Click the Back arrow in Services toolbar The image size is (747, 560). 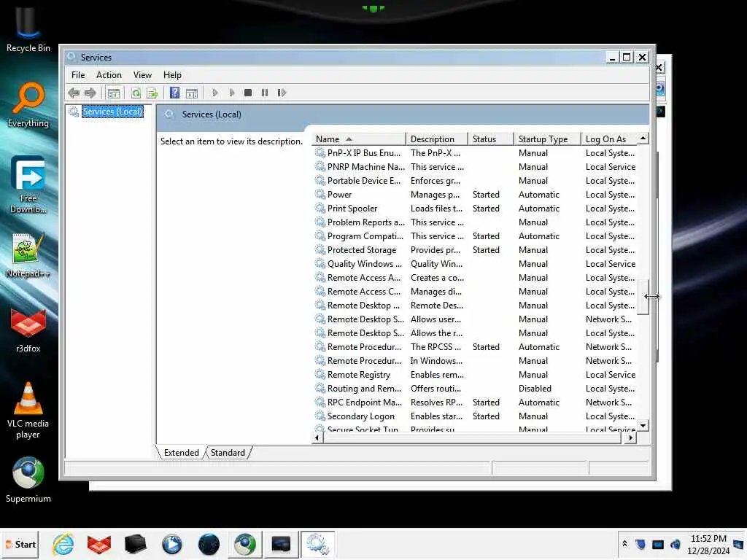[x=74, y=93]
